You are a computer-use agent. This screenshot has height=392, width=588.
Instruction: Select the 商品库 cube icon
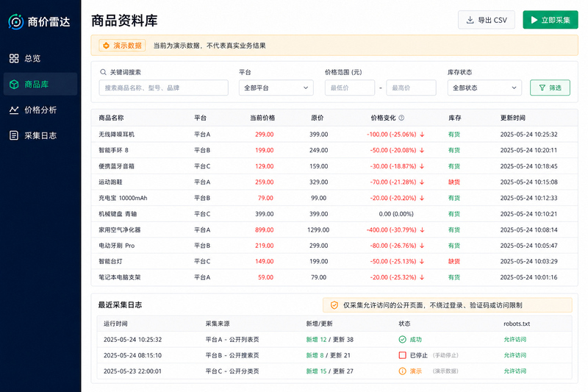coord(14,84)
